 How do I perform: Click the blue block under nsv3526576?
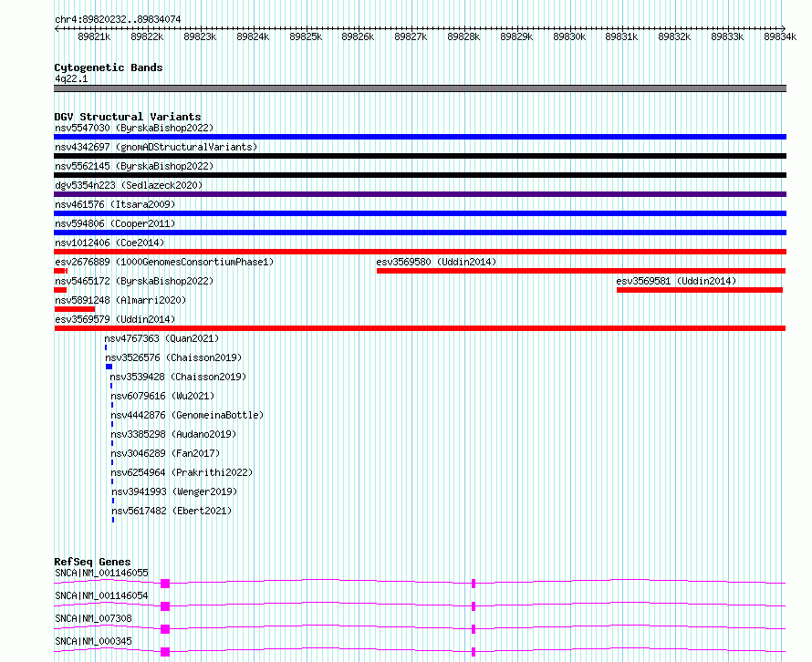(109, 367)
